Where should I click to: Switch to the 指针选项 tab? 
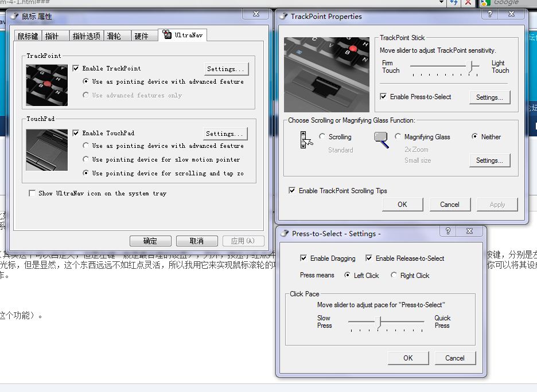[x=86, y=36]
